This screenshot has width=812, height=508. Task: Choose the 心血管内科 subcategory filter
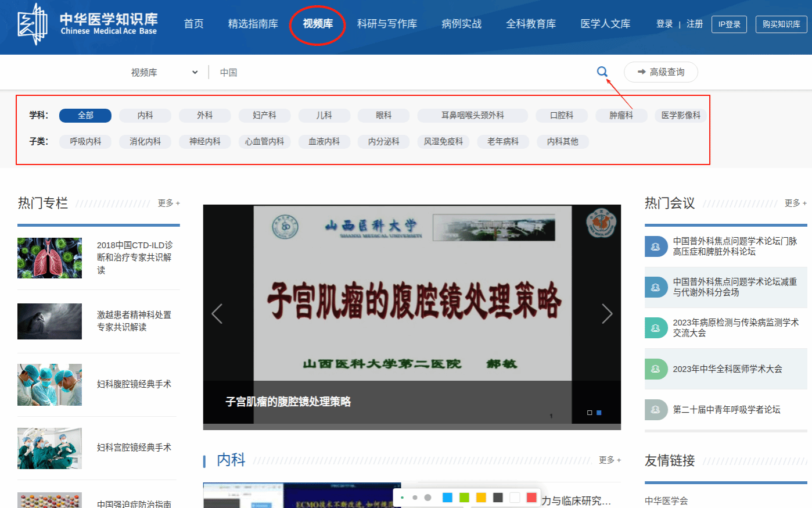click(264, 141)
